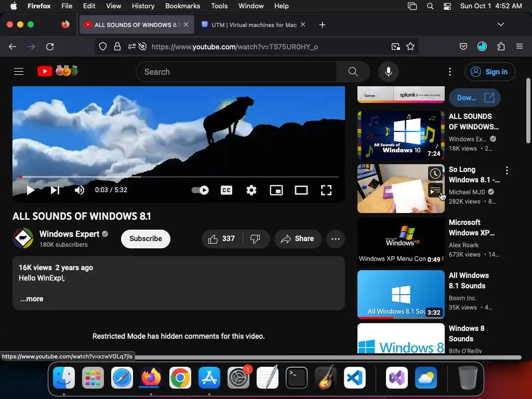The width and height of the screenshot is (532, 399).
Task: Subscribe to Windows Expert channel
Action: click(x=145, y=239)
